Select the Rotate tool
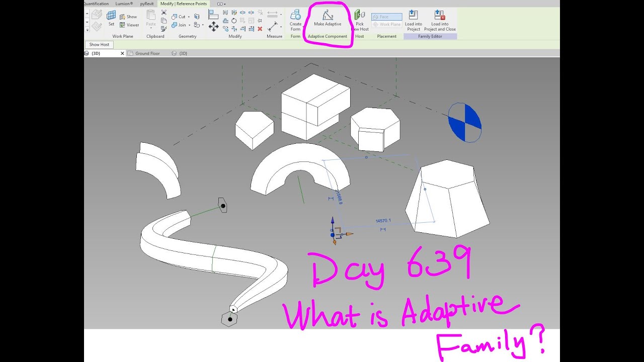This screenshot has height=362, width=644. (x=234, y=21)
